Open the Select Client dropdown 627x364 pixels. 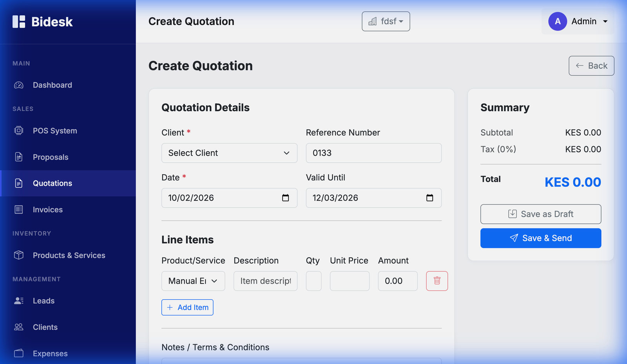[229, 153]
